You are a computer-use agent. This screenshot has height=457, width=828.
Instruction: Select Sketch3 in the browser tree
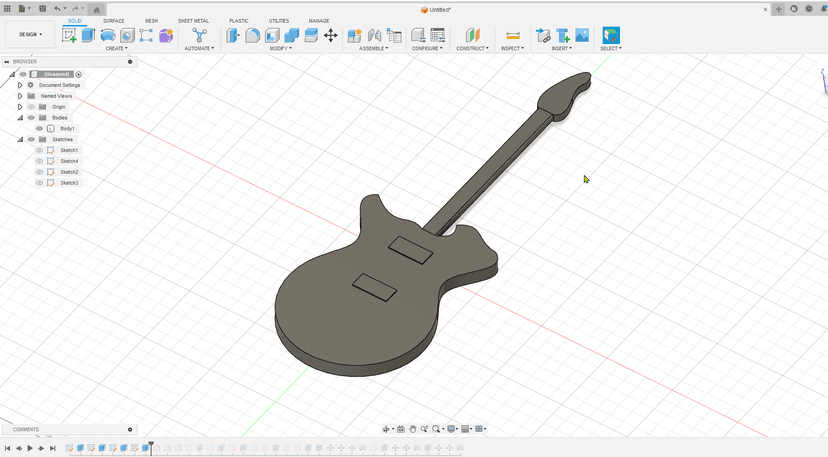pos(69,183)
